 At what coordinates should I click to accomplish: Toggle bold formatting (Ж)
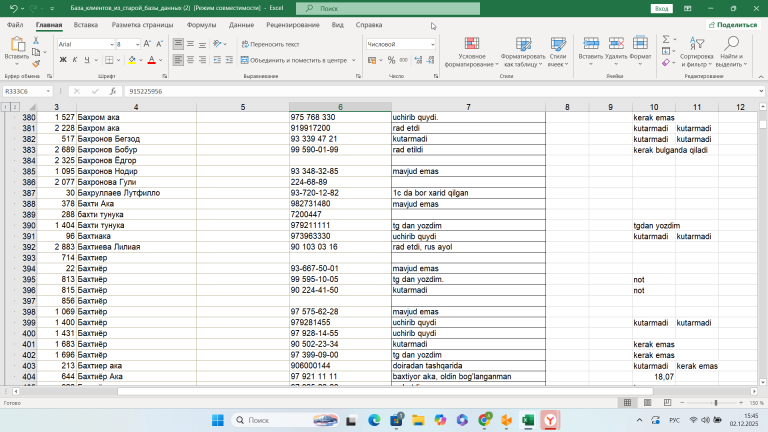pos(63,60)
